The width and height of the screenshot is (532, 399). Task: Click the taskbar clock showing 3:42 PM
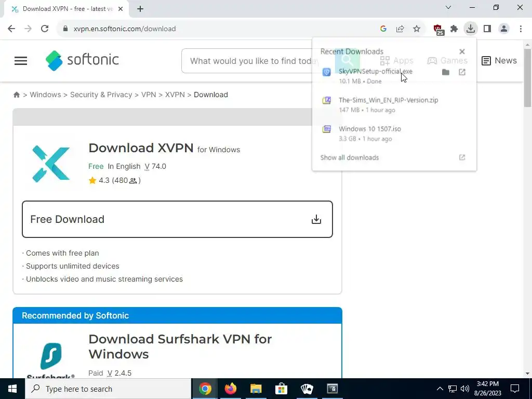tap(488, 389)
